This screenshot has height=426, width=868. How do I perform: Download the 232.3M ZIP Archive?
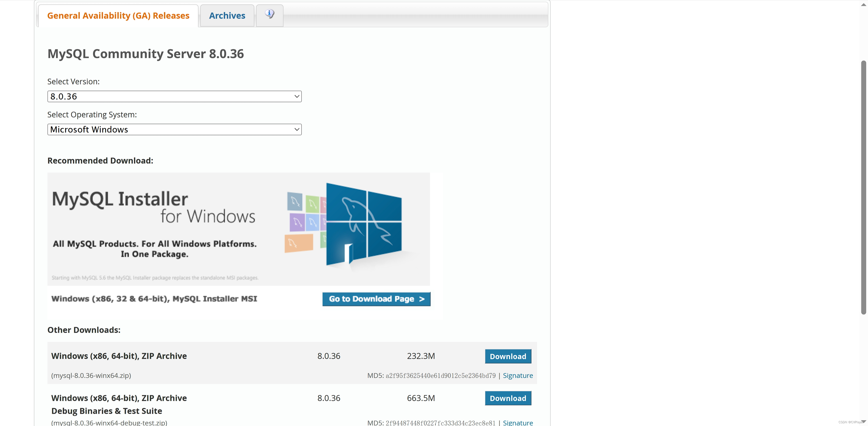pyautogui.click(x=507, y=356)
